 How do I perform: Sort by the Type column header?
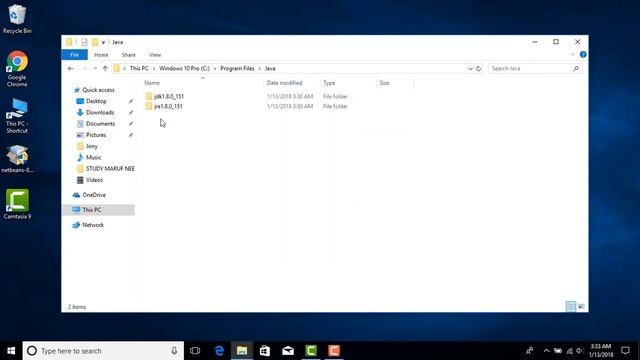coord(329,83)
